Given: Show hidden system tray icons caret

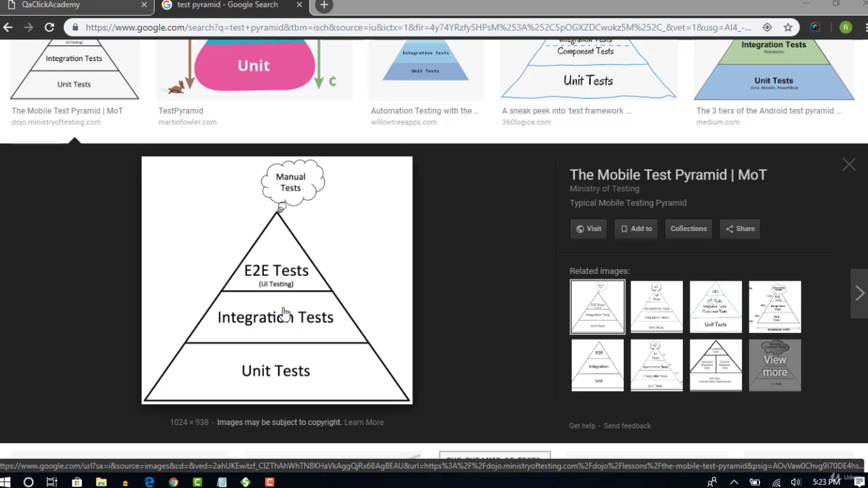Looking at the screenshot, I should [x=734, y=482].
